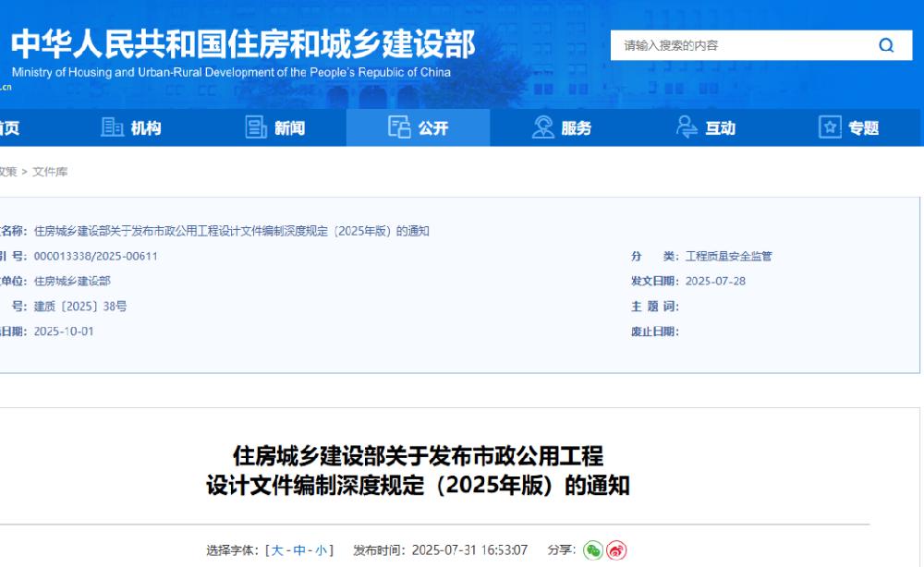This screenshot has width=924, height=567.
Task: Open the 专题 navigation item
Action: coord(849,127)
